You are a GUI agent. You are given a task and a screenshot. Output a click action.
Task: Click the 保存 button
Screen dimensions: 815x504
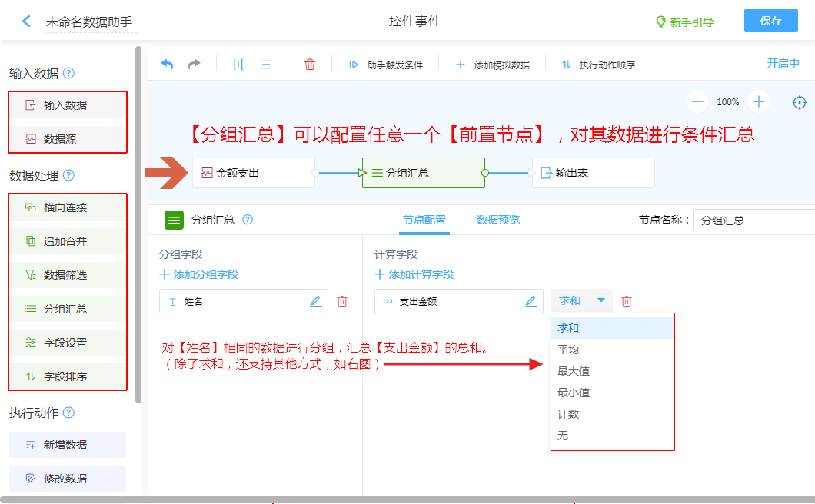(770, 21)
